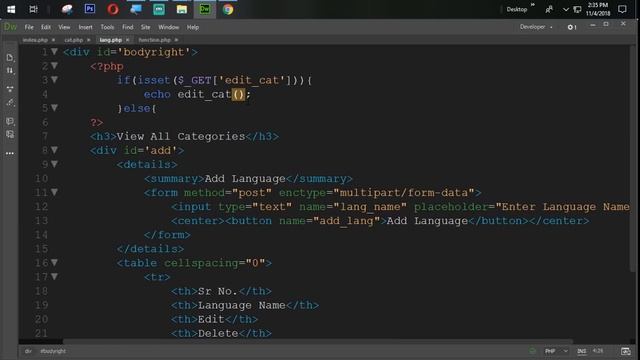Click the echo edit_cat() code line
This screenshot has width=640, height=360.
click(197, 94)
